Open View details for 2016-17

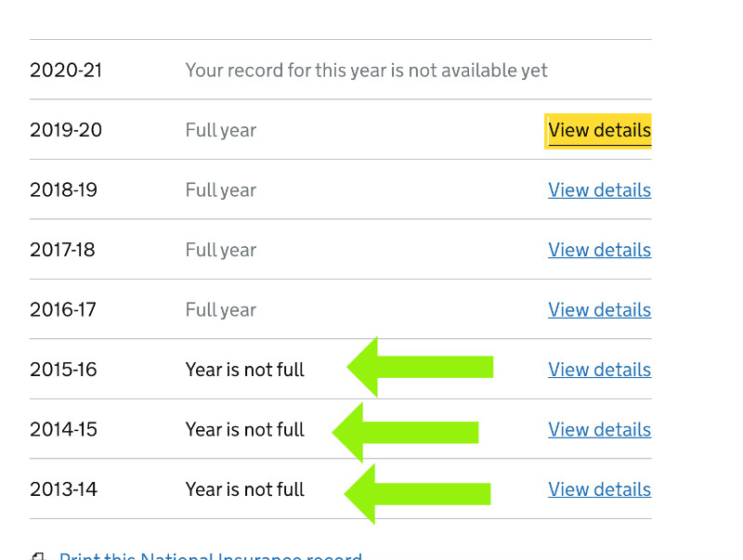[x=599, y=310]
